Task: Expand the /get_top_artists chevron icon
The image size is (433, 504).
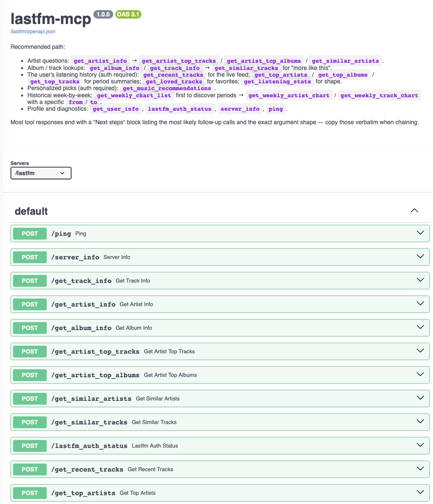Action: (x=420, y=492)
